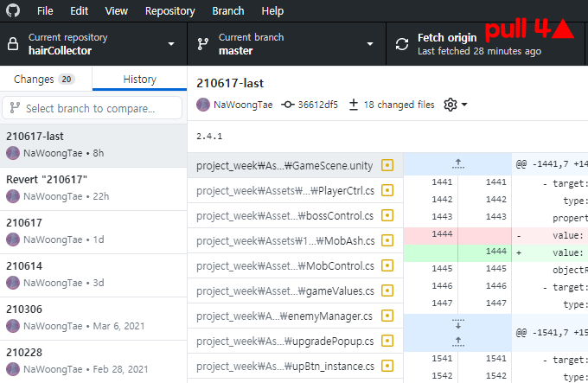The width and height of the screenshot is (588, 383).
Task: Select GameScene.unity in changed files
Action: [x=296, y=165]
